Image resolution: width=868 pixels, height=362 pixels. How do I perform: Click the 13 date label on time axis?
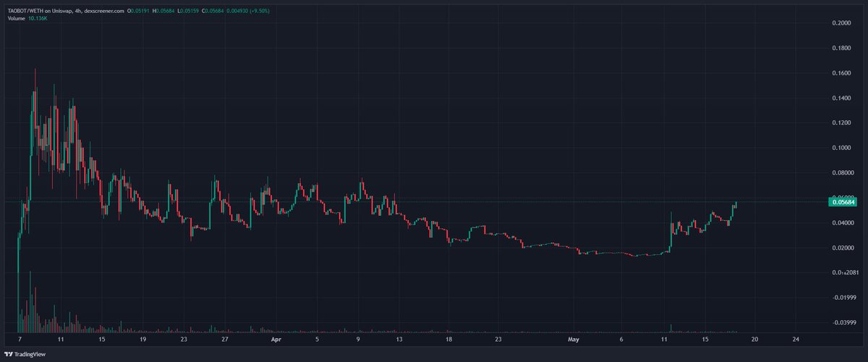(399, 339)
